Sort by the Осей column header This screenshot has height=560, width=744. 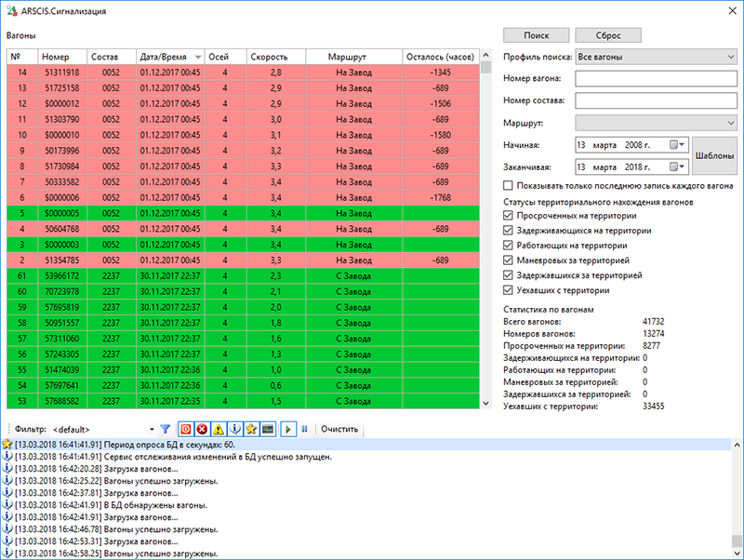225,57
